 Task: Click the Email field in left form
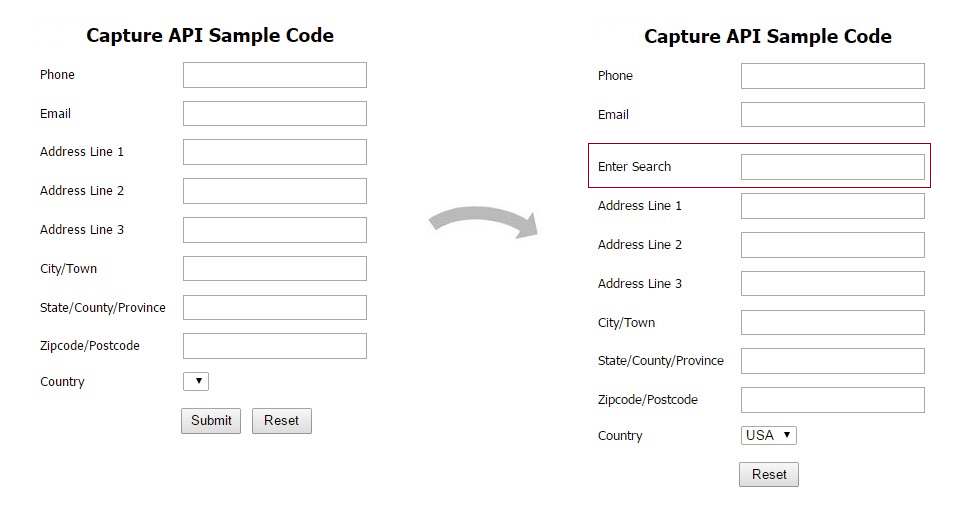coord(274,114)
